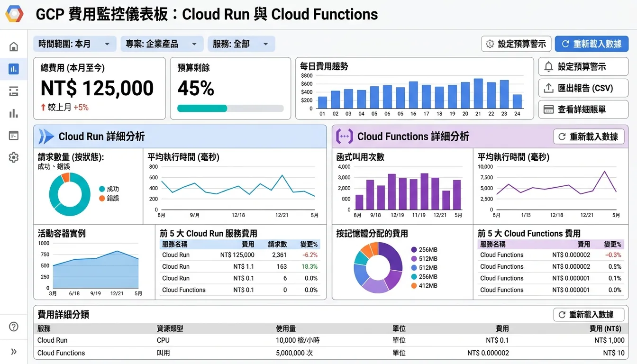
Task: Click the 使用量 column header
Action: [x=286, y=328]
